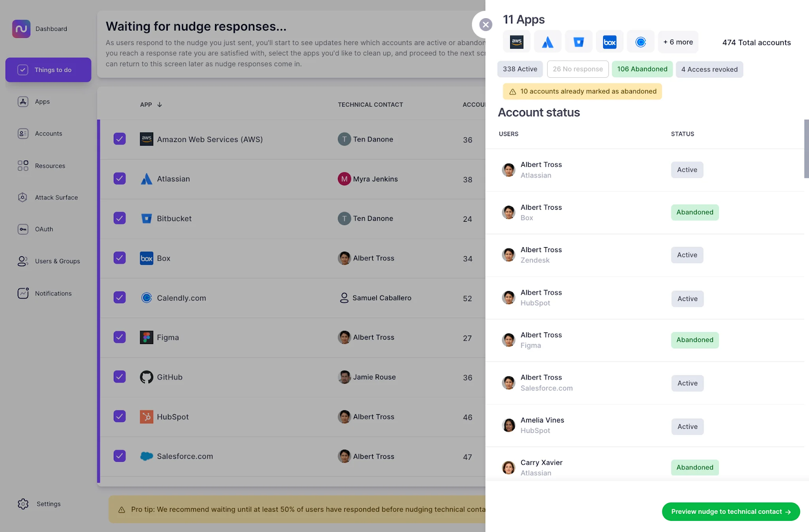Open Accounts from the sidebar
The height and width of the screenshot is (532, 809).
(x=48, y=133)
